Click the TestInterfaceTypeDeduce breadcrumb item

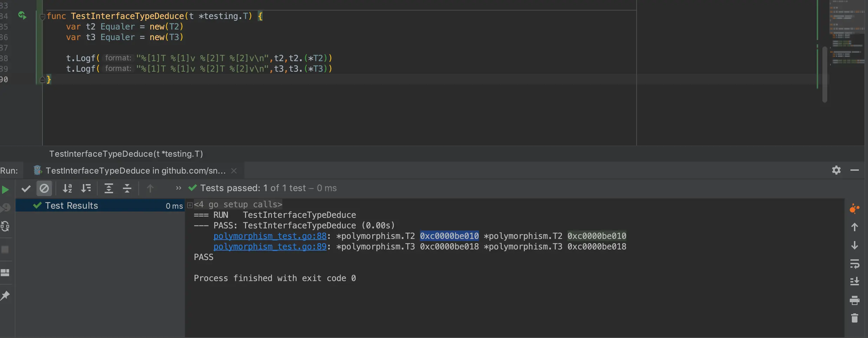pyautogui.click(x=126, y=154)
